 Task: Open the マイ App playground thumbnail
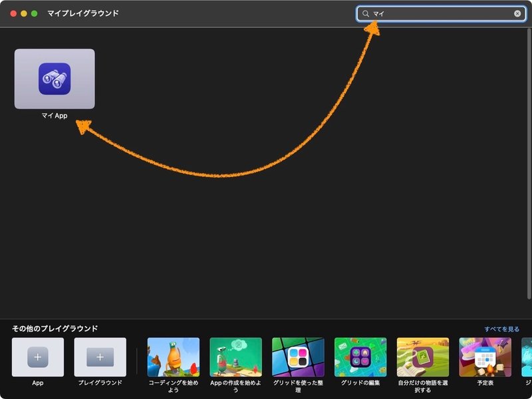click(55, 78)
